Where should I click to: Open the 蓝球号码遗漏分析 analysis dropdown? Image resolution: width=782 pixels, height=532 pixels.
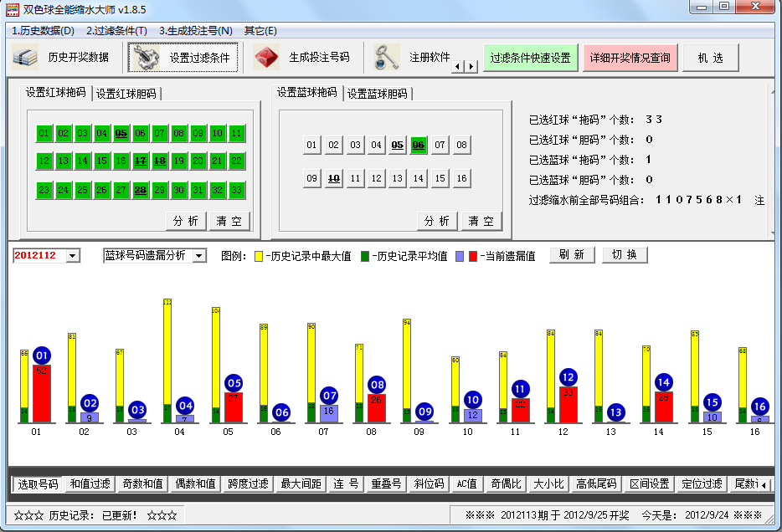tap(199, 255)
